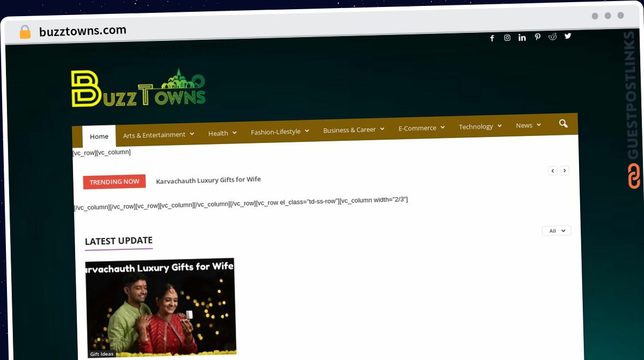The image size is (644, 360).
Task: Click the search magnifier in the navigation bar
Action: 563,124
